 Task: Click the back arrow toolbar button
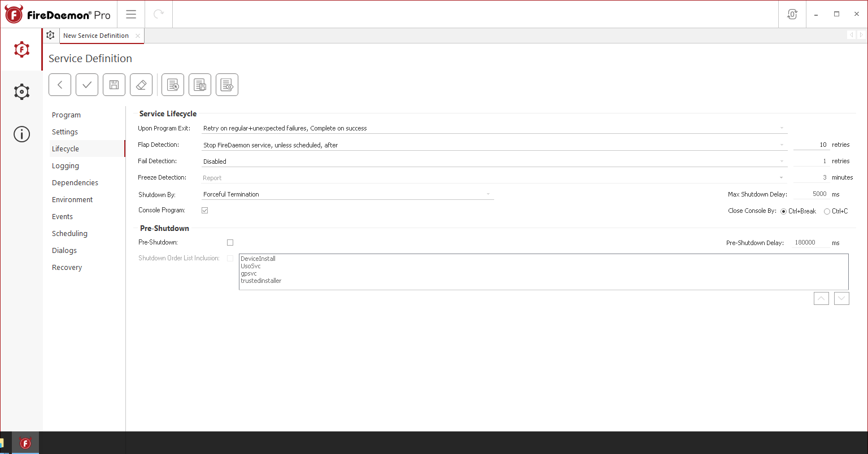pos(60,85)
